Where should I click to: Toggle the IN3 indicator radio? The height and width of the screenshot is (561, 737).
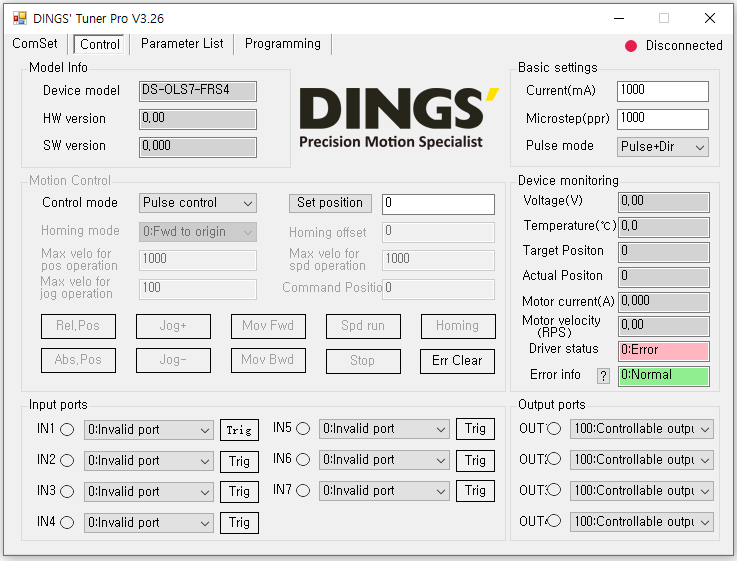(67, 491)
